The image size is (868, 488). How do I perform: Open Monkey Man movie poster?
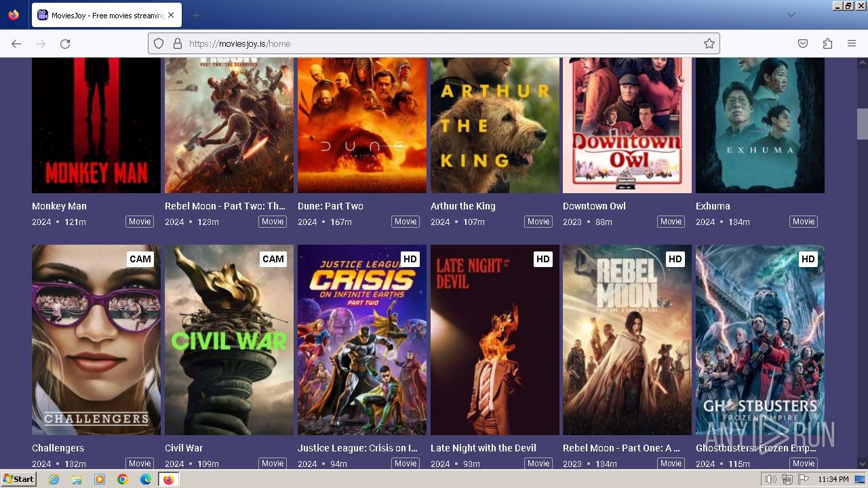[x=96, y=125]
